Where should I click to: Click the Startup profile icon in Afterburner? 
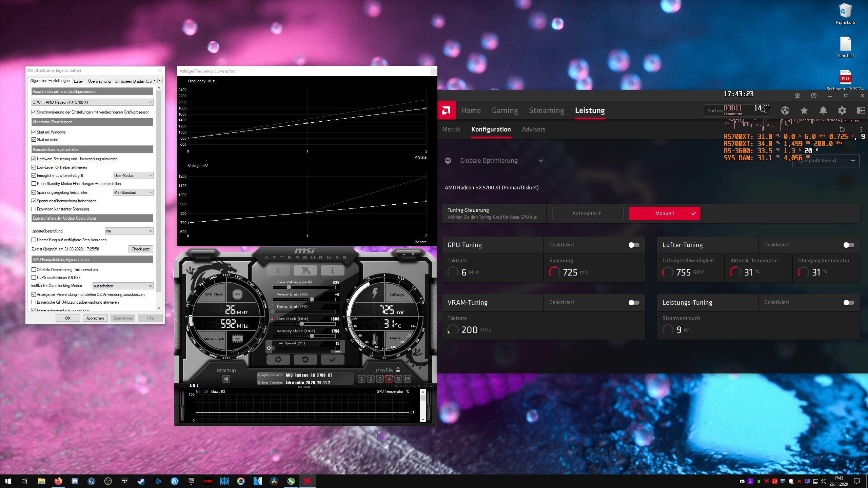click(x=225, y=378)
